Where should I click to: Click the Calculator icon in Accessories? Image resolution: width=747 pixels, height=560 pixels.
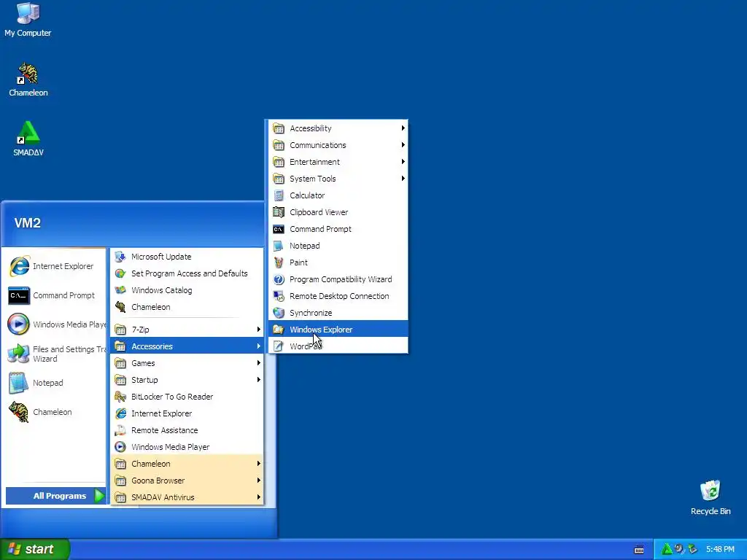coord(279,195)
